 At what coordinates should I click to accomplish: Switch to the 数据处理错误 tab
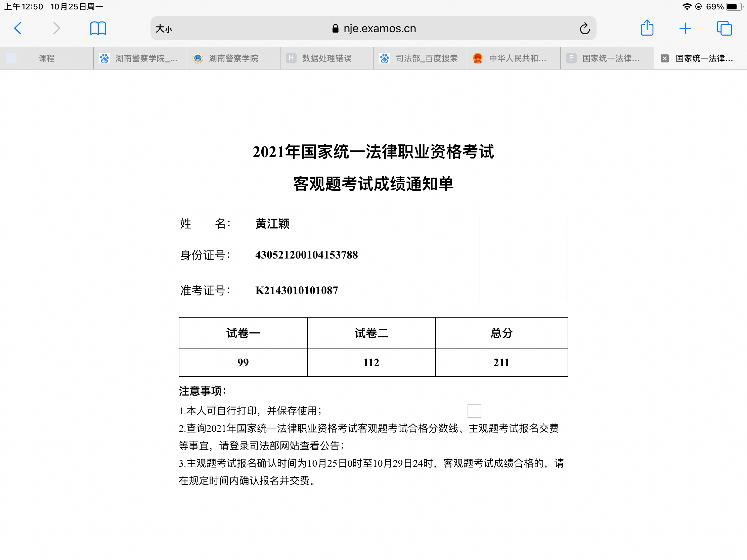click(327, 58)
